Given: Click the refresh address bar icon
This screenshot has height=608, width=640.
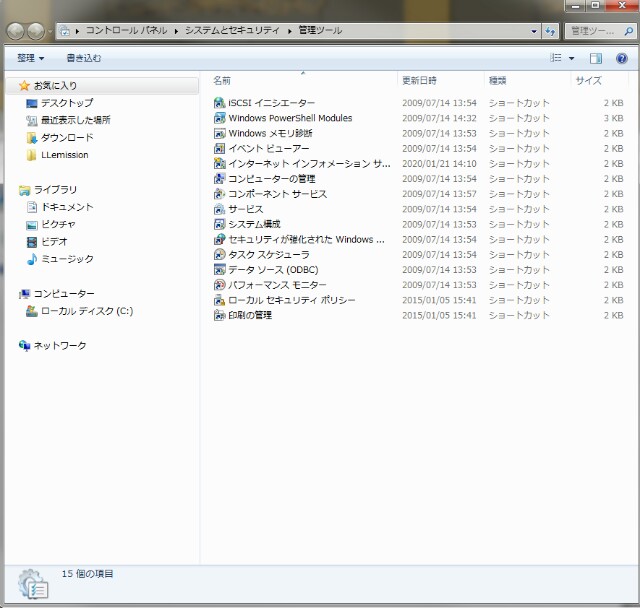Looking at the screenshot, I should [550, 31].
